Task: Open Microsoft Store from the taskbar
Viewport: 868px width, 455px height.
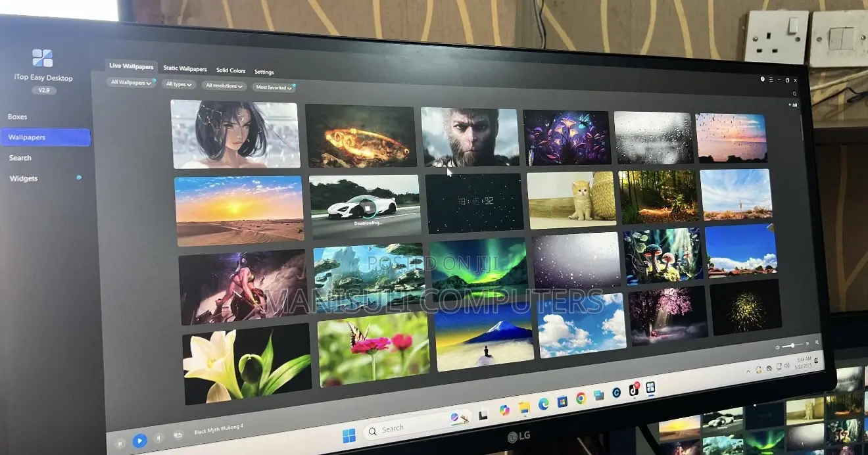Action: [x=562, y=401]
